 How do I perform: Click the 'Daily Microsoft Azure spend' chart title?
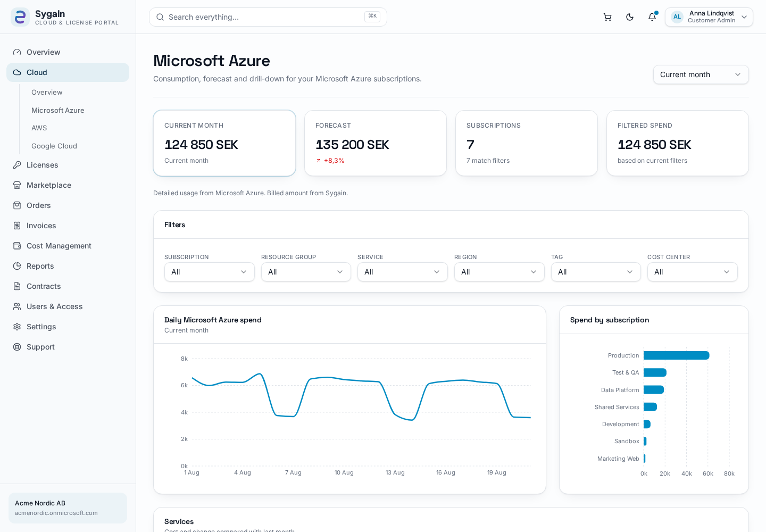click(213, 320)
